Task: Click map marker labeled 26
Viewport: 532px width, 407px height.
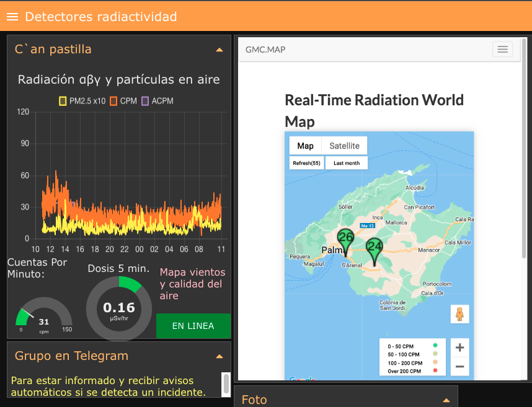Action: coord(345,242)
